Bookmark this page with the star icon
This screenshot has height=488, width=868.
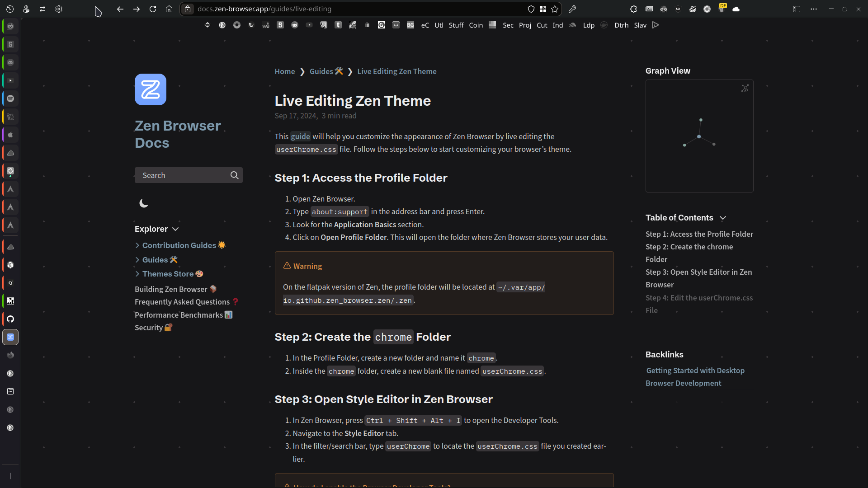(x=555, y=9)
